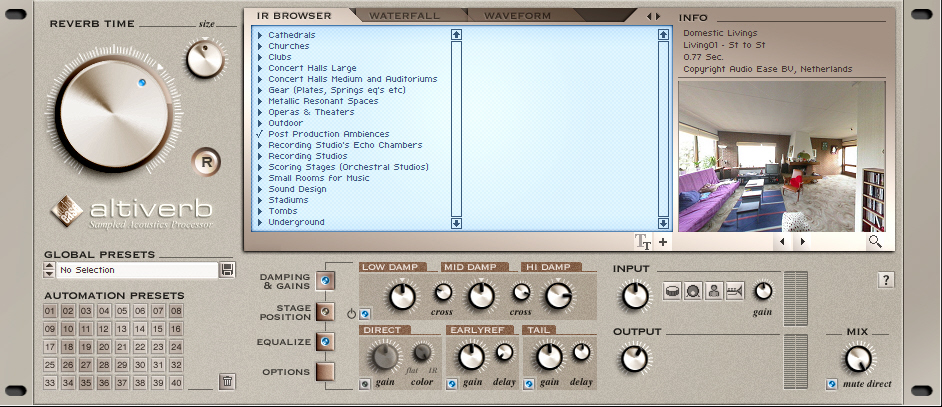
Task: Click the magnifier icon under the room photo
Action: [x=875, y=242]
